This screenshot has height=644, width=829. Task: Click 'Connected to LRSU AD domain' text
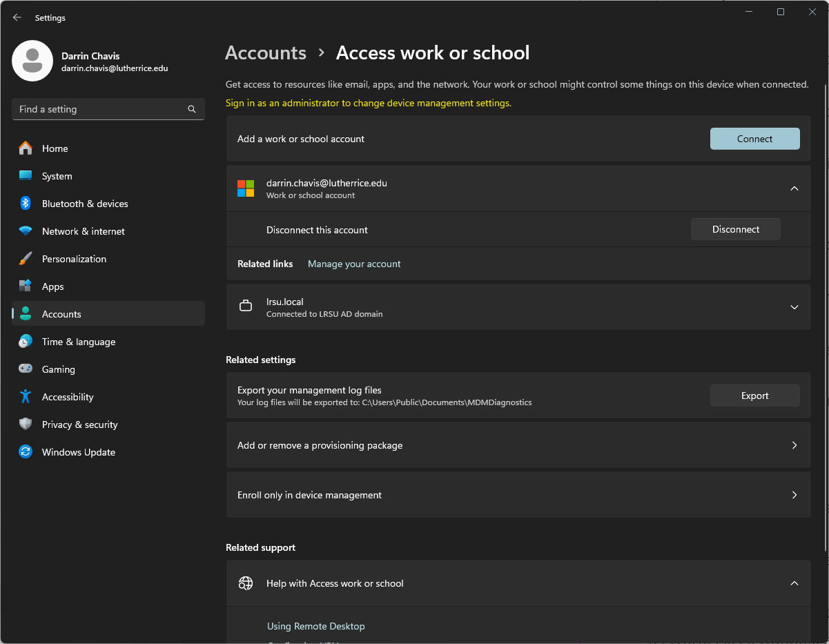pyautogui.click(x=324, y=314)
